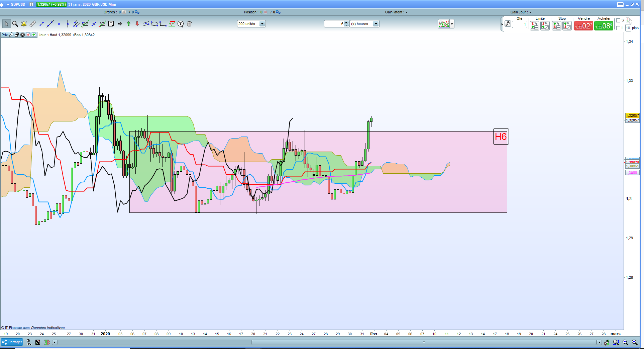This screenshot has width=644, height=349.
Task: Activate the magnifying glass zoom tool
Action: click(x=15, y=24)
